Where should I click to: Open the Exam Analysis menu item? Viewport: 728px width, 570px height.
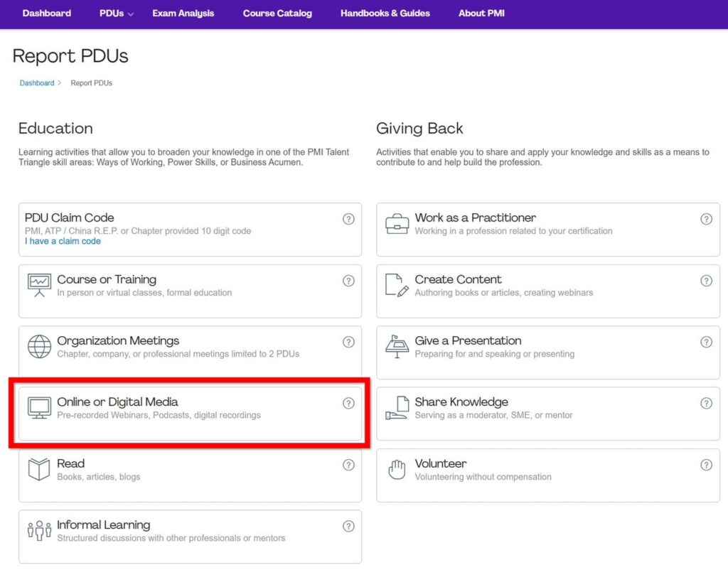[183, 14]
